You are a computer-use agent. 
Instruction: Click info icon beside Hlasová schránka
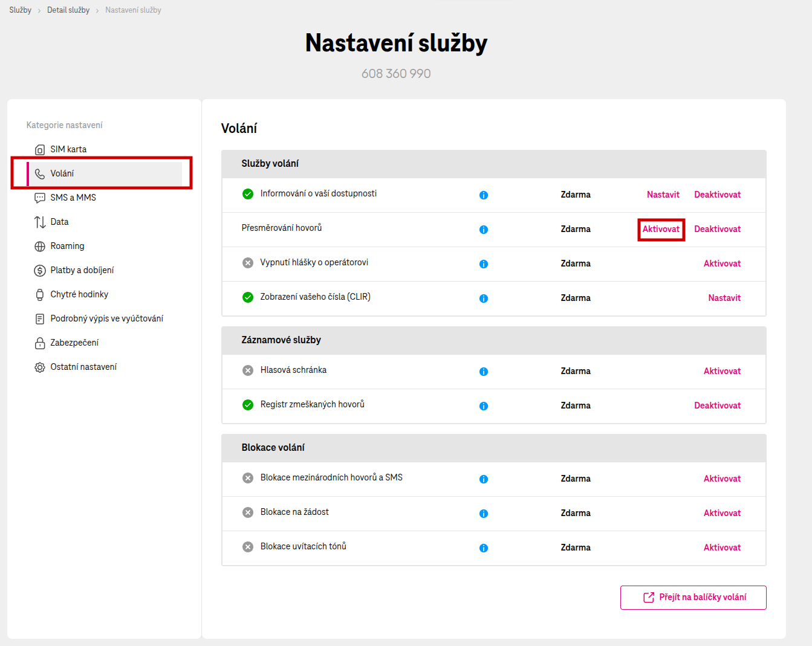click(484, 372)
